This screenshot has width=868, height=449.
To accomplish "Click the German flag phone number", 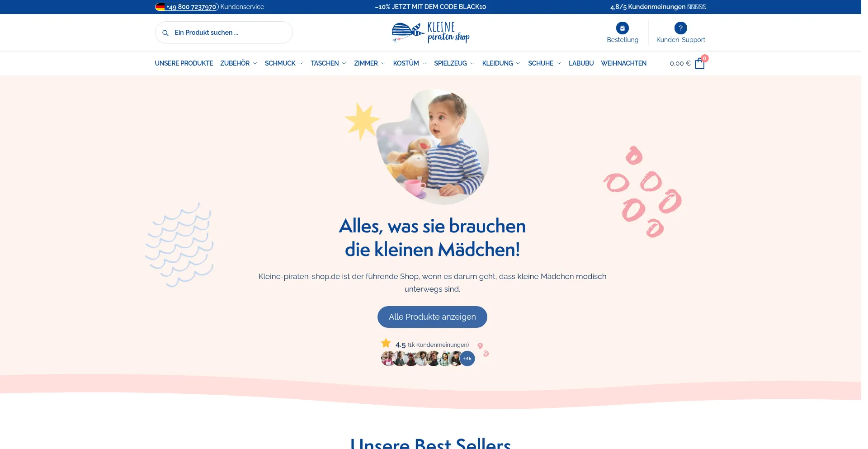I will [187, 7].
